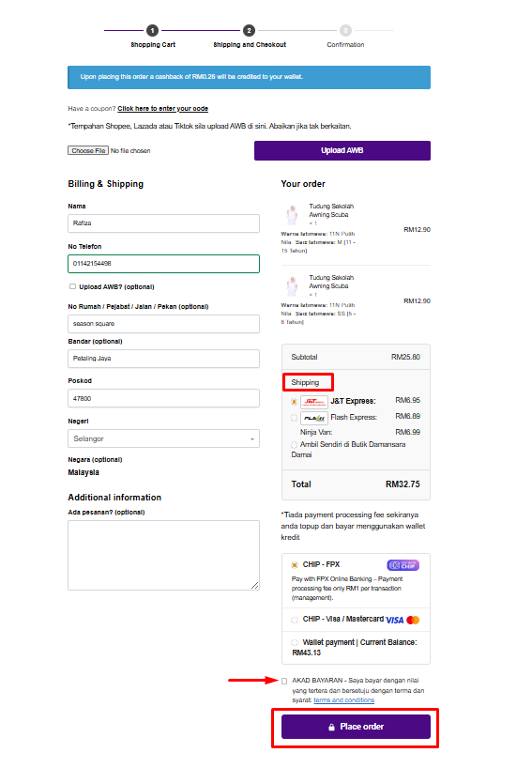
Task: Select Ninja Van shipping option
Action: (294, 433)
